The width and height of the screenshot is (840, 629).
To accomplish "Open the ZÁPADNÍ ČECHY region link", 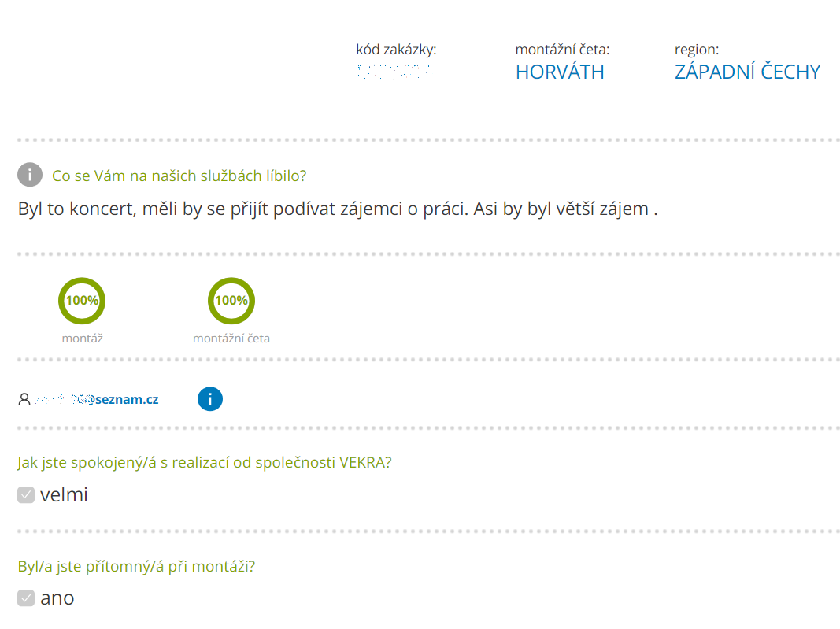I will (x=747, y=72).
